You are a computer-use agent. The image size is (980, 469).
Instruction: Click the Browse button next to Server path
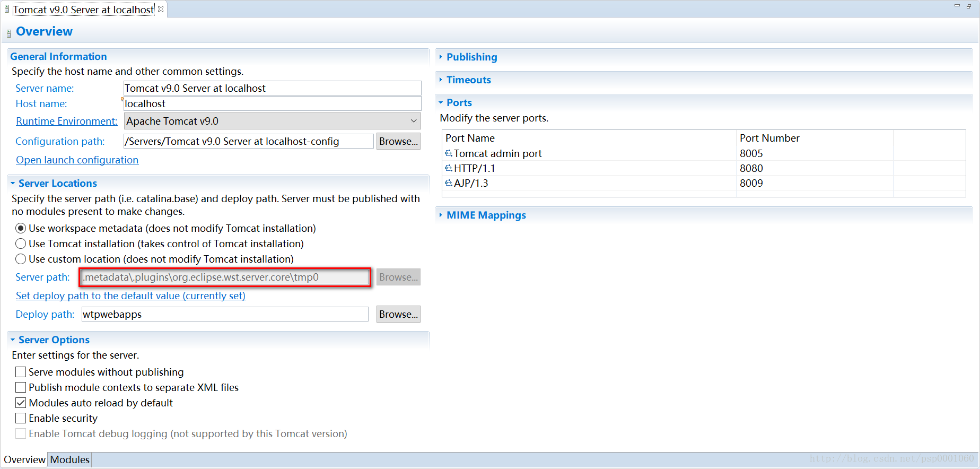[x=398, y=277]
